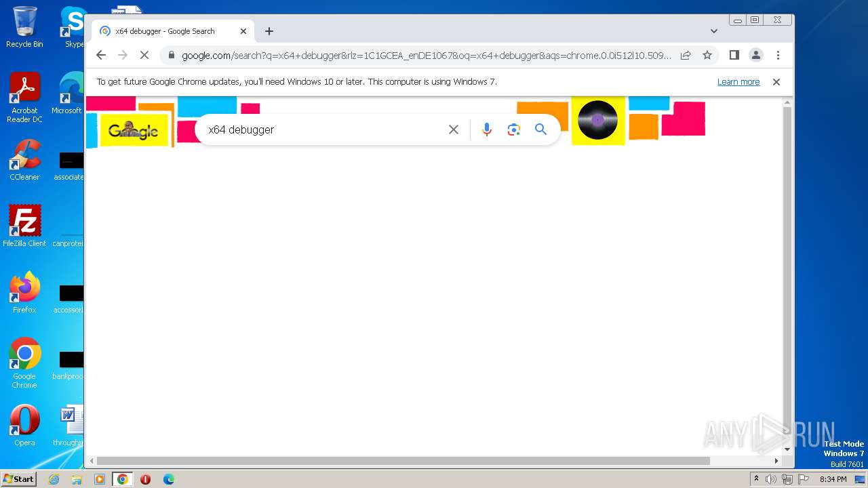Click the address bar URL

[x=426, y=56]
